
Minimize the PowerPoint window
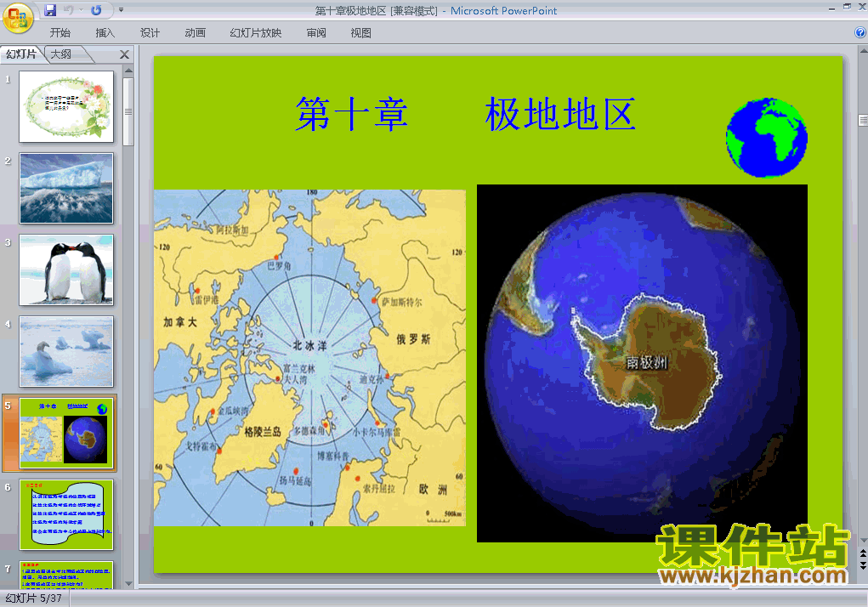pos(831,7)
